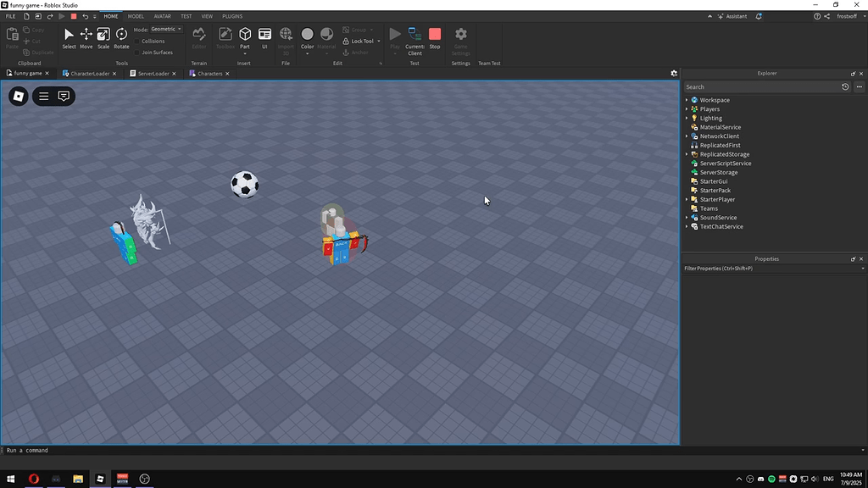Image resolution: width=868 pixels, height=488 pixels.
Task: Click the Explorer Search field
Action: pyautogui.click(x=754, y=86)
